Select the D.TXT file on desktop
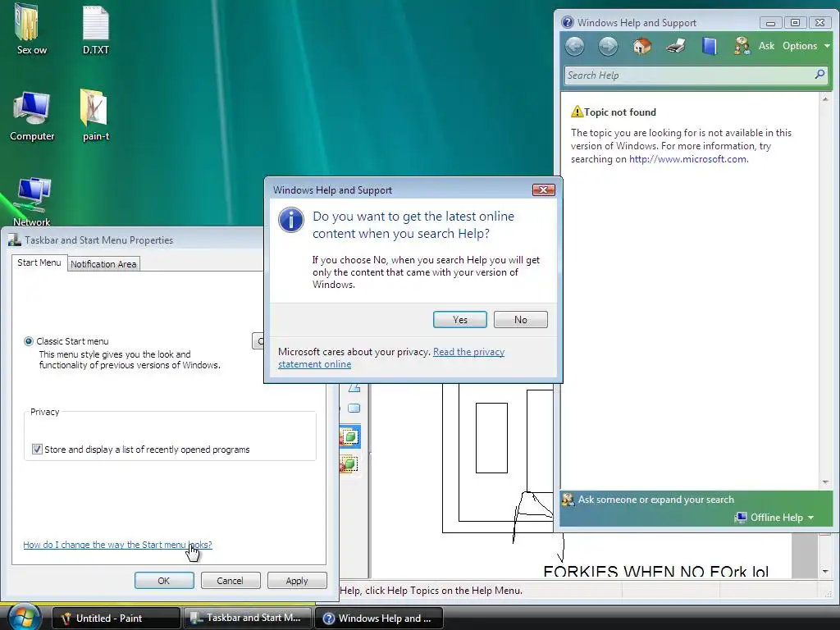Screen dimensions: 840x630 [x=96, y=30]
